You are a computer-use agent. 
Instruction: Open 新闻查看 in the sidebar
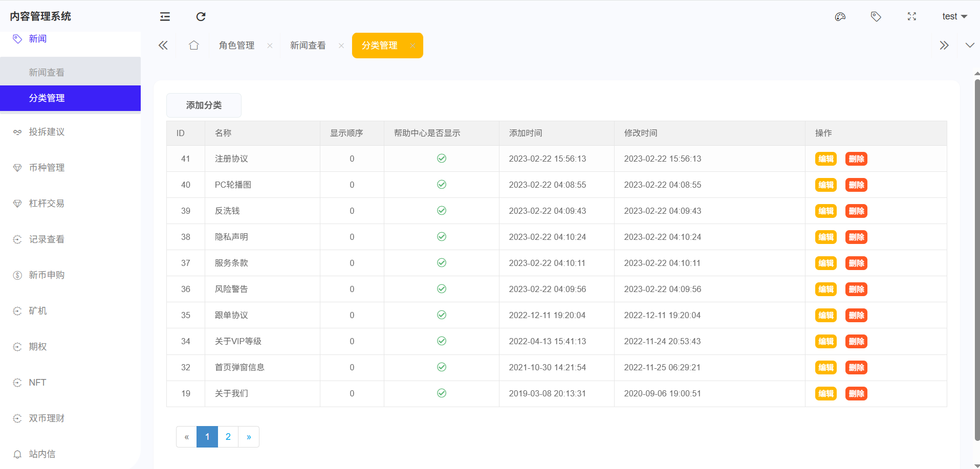tap(47, 73)
